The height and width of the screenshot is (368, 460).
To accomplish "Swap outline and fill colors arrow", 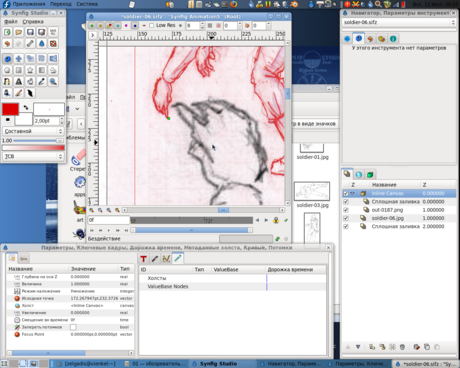I will pos(26,107).
